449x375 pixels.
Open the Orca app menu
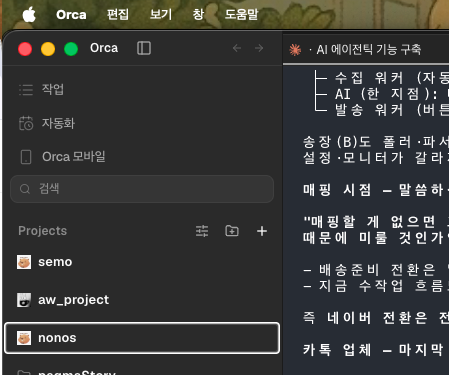click(x=71, y=15)
